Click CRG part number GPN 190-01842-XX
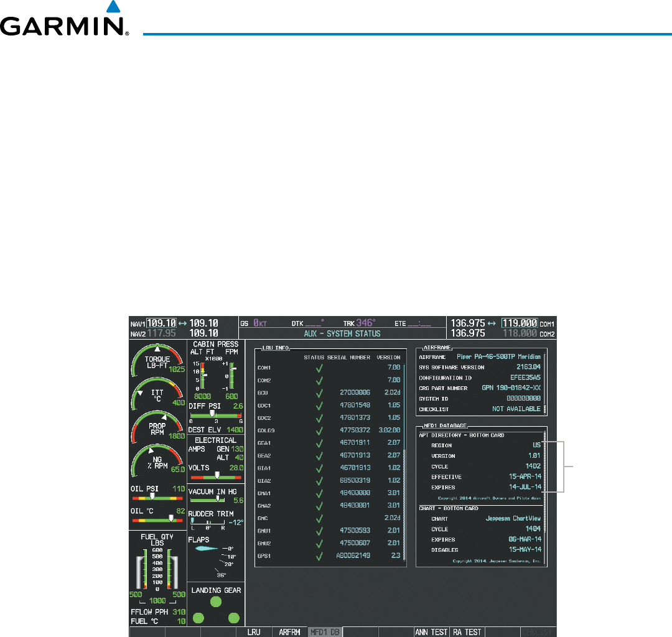 tap(511, 388)
